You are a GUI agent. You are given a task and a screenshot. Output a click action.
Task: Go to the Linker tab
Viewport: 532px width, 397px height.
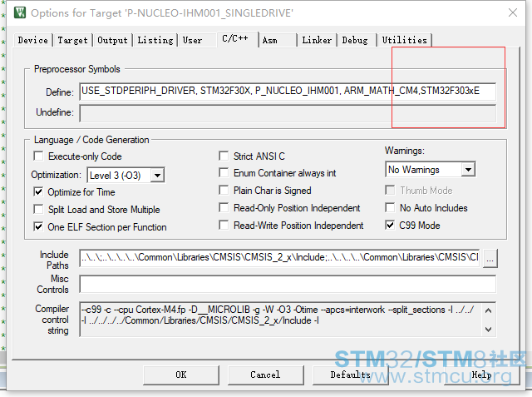tap(317, 40)
